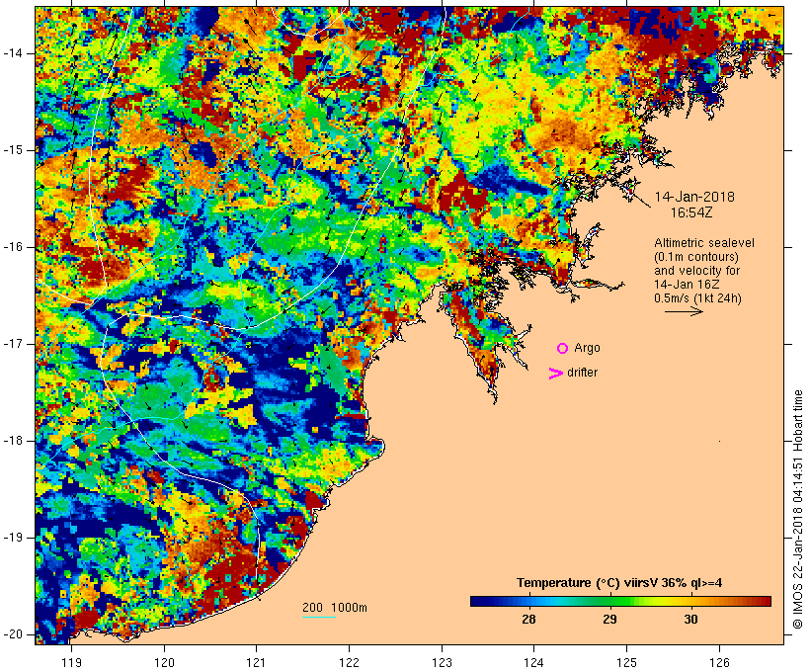Click the longitude '119' axis label
The width and height of the screenshot is (810, 672).
[x=71, y=662]
